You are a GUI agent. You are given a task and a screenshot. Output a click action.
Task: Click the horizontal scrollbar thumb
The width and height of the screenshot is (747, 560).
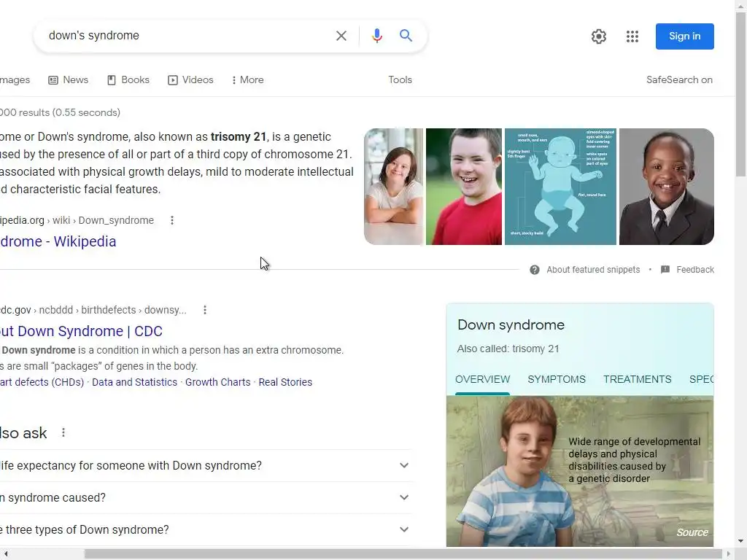point(403,554)
